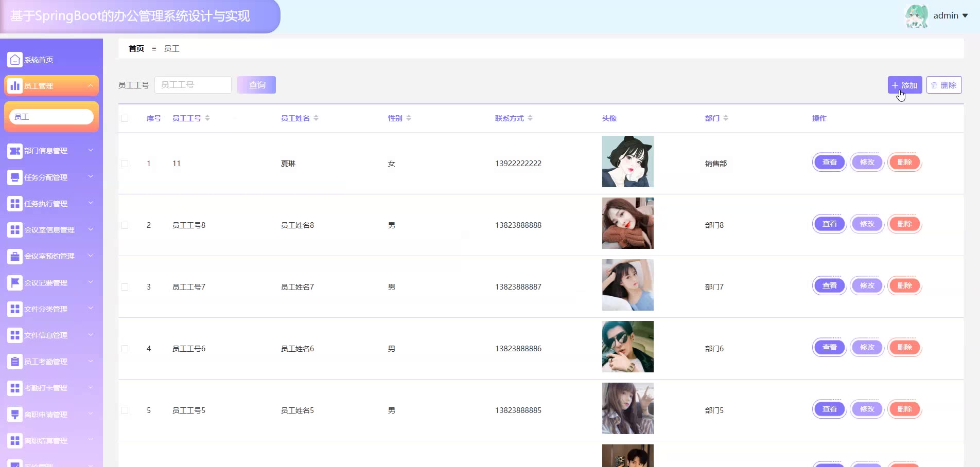Click 修改 for 员工姓名8

click(x=867, y=224)
